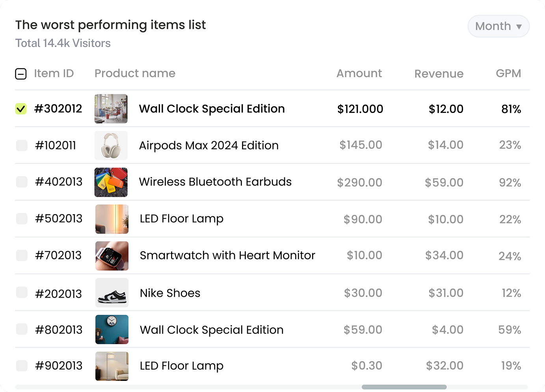Toggle the select-all checkbox in the header
545x392 pixels.
[x=21, y=74]
